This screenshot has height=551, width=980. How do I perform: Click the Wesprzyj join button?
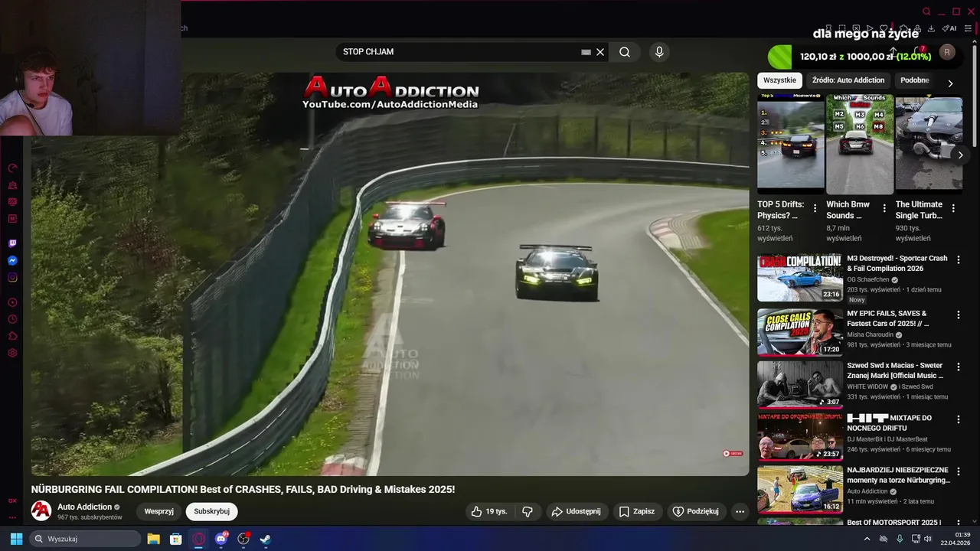159,511
